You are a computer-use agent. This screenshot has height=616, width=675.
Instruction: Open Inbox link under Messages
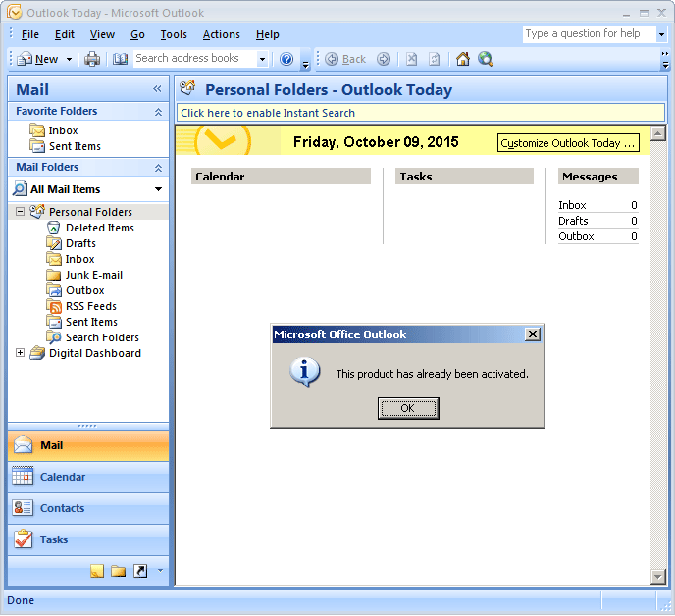[572, 205]
